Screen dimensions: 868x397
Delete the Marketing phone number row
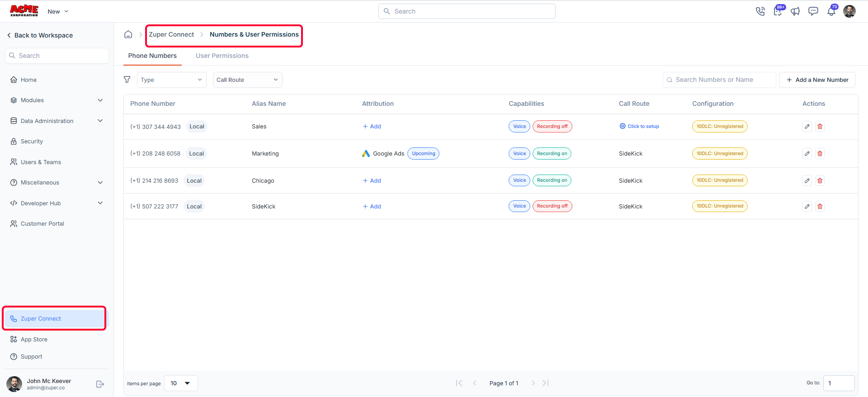[x=820, y=154]
